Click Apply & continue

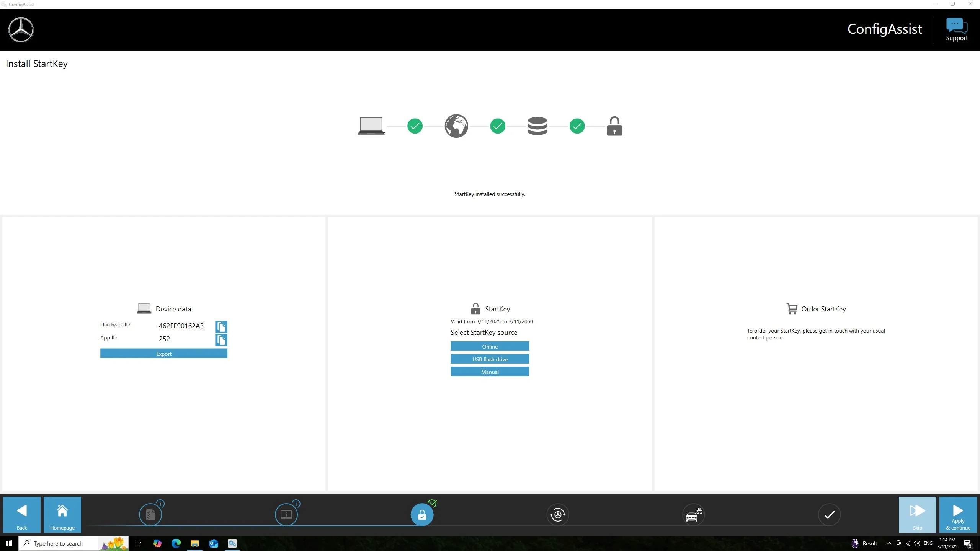(x=958, y=515)
